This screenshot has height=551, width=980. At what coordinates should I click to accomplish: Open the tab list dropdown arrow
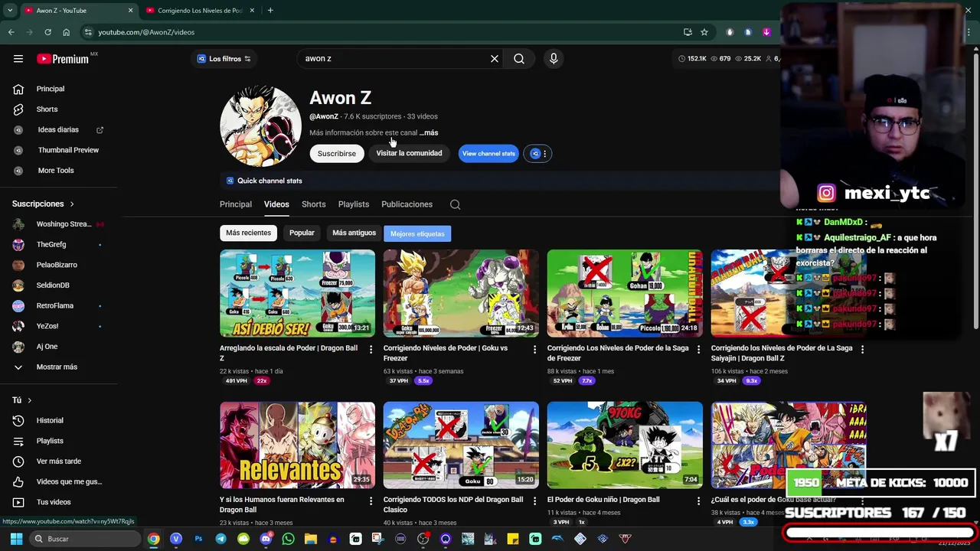pos(9,11)
